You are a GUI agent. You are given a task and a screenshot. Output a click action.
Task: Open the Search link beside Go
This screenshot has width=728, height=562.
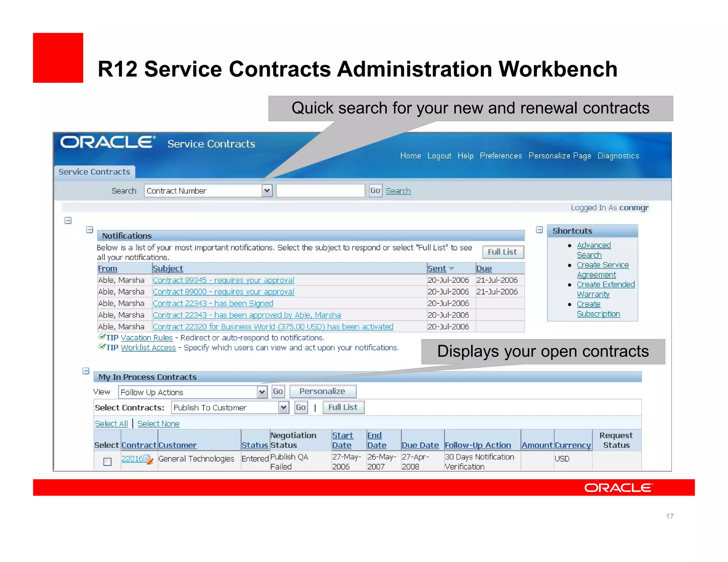398,191
